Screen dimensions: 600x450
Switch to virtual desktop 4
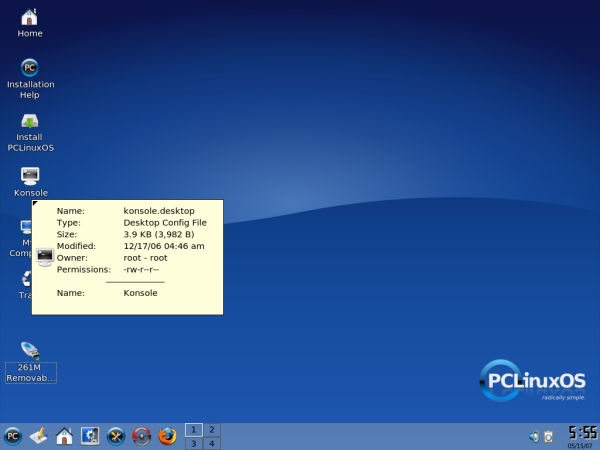point(212,443)
